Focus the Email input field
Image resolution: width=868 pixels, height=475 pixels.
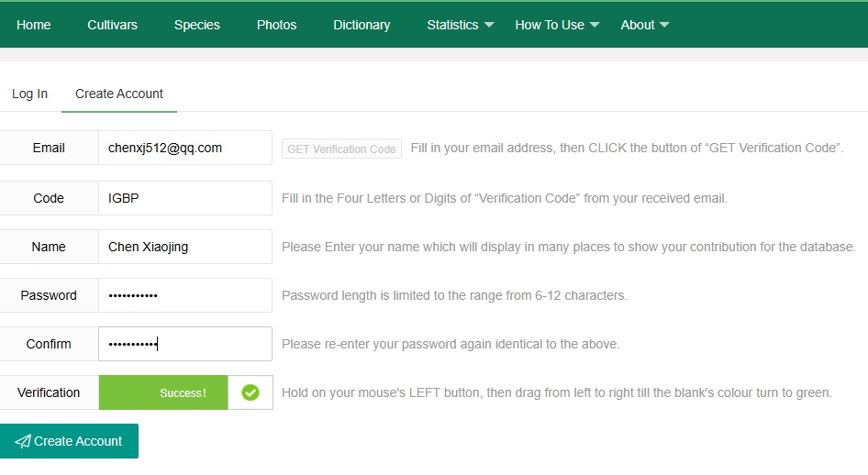185,148
